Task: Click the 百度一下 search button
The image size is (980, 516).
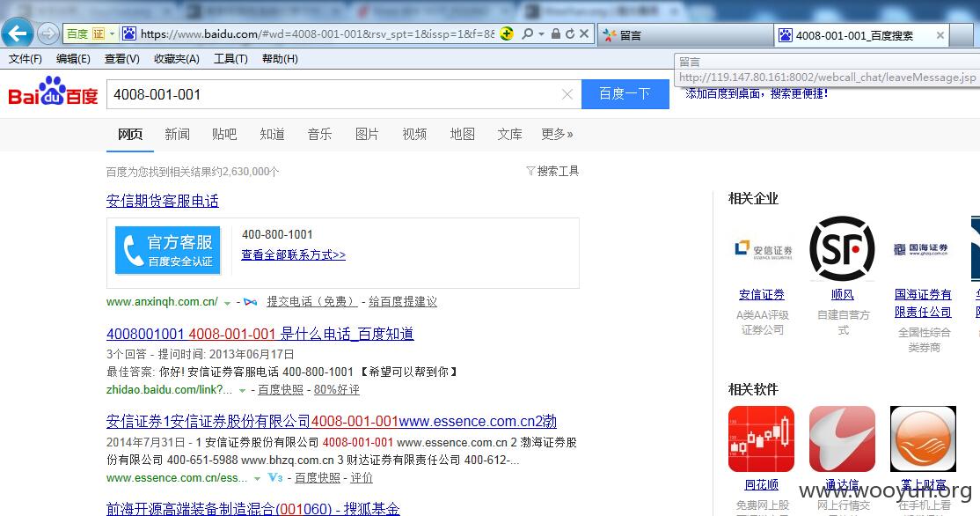Action: pyautogui.click(x=625, y=94)
